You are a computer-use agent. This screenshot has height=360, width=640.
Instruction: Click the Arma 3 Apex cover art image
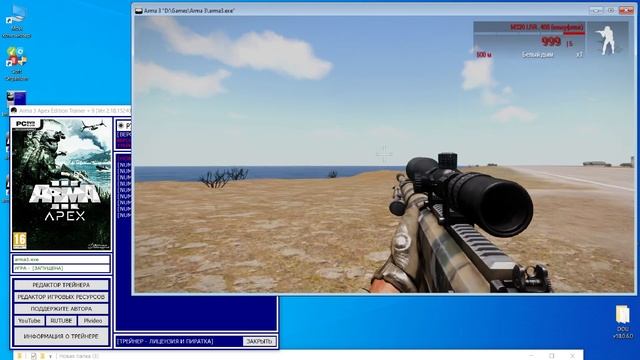click(61, 184)
